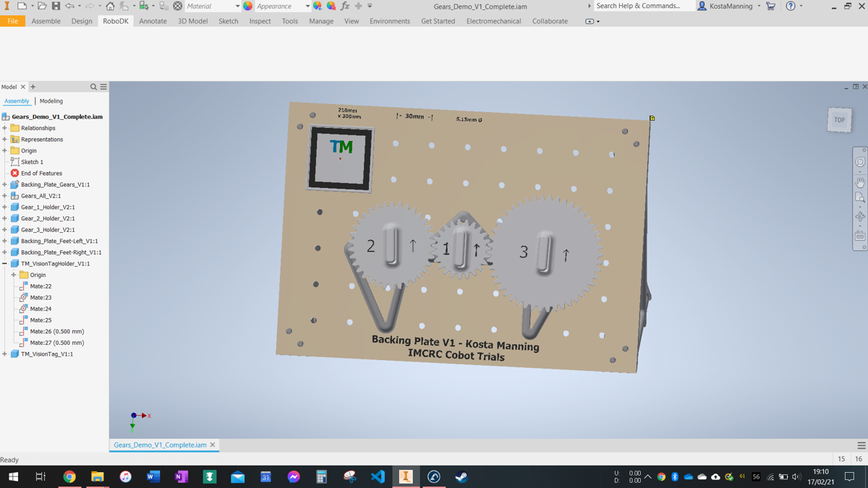Click the search icon in Model browser
The height and width of the screenshot is (488, 868).
[93, 87]
